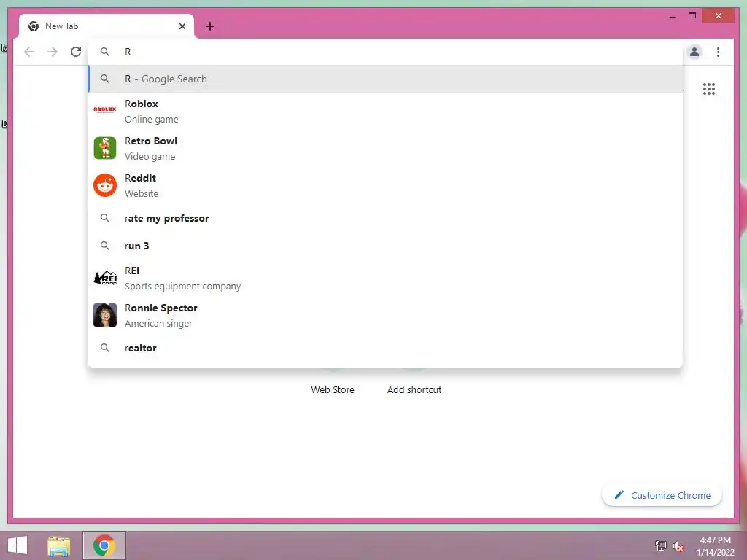This screenshot has height=560, width=747.
Task: Close the Chrome window
Action: 719,16
